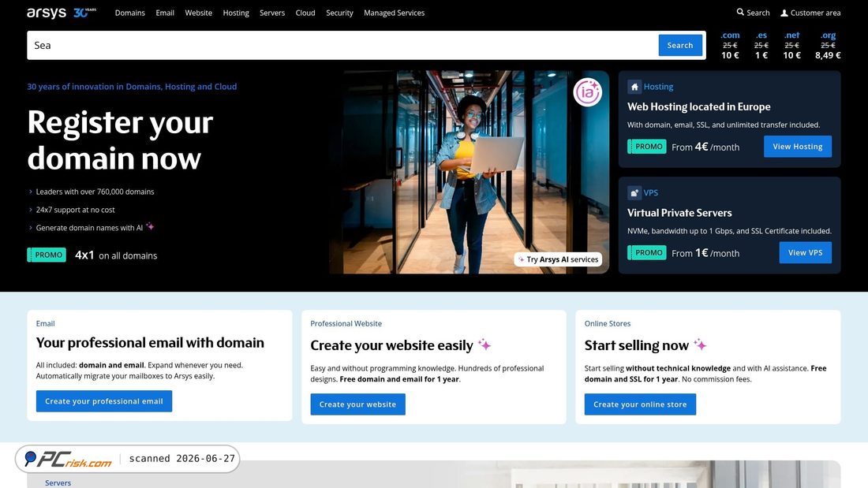
Task: Click the magnifier search icon in header
Action: tap(740, 12)
